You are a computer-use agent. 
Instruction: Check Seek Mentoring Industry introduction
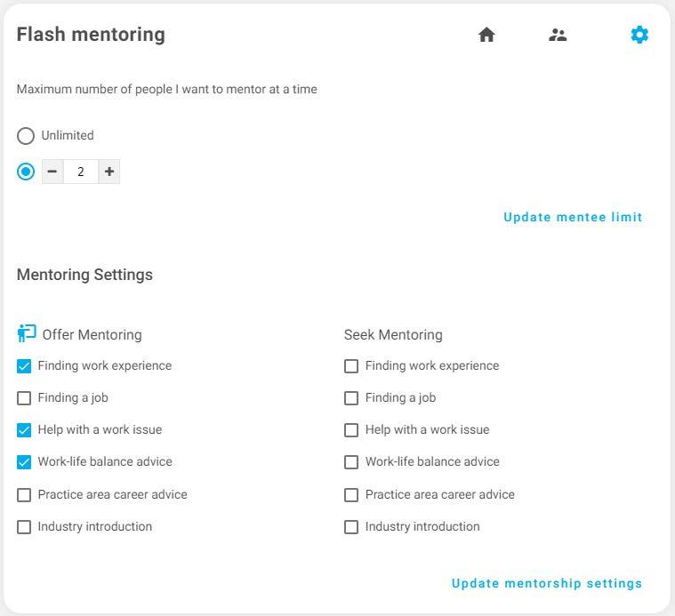click(351, 527)
